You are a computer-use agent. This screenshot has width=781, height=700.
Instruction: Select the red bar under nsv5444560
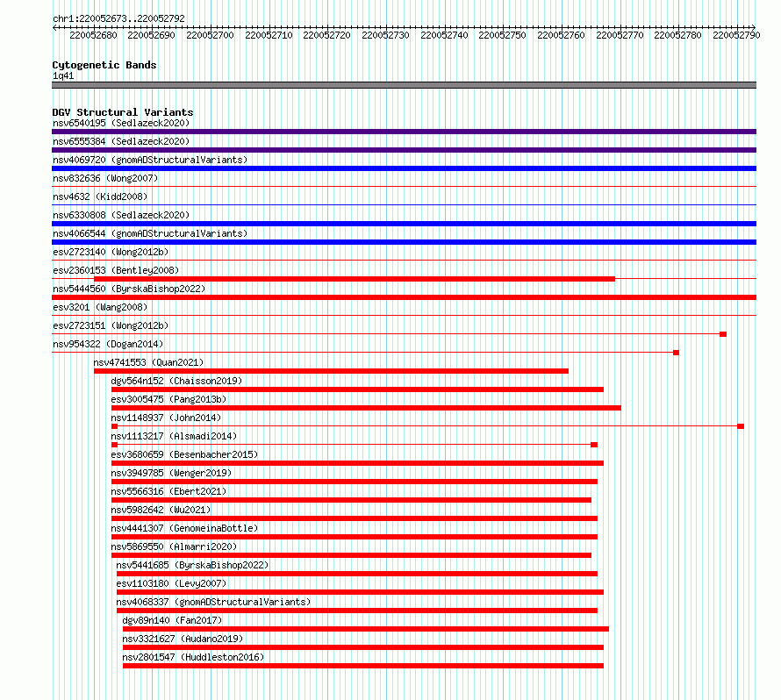[404, 297]
